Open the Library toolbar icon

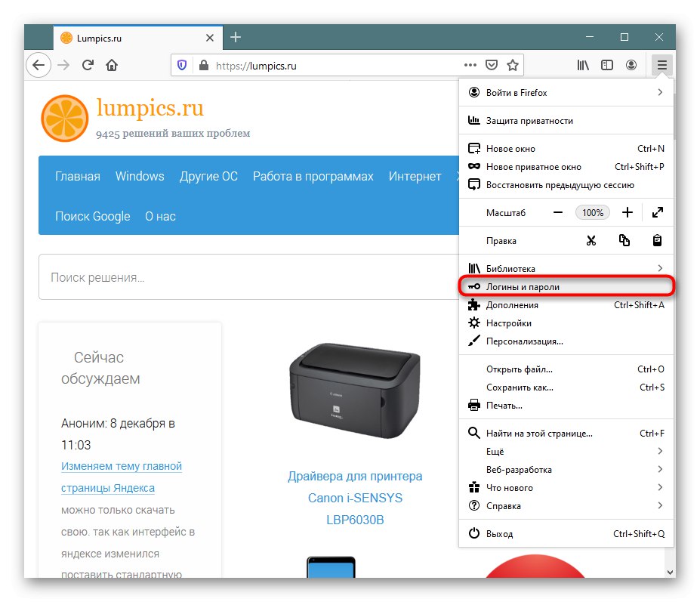583,65
